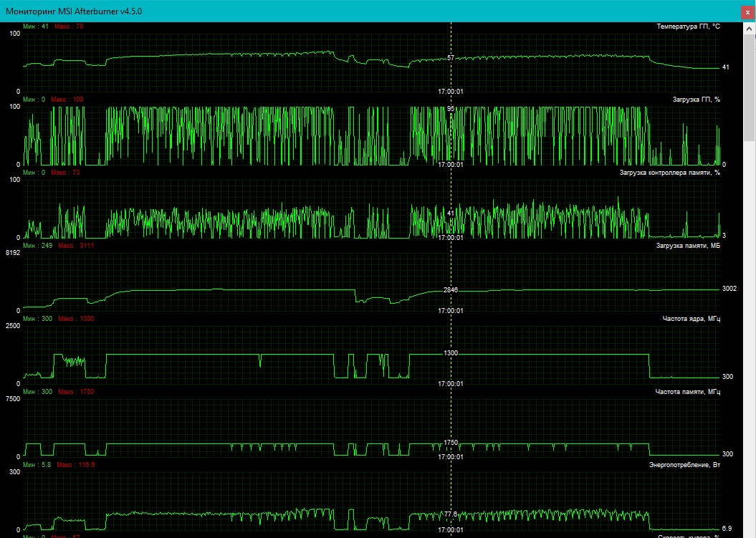
Task: Click the scrollbar up arrow
Action: pos(750,29)
